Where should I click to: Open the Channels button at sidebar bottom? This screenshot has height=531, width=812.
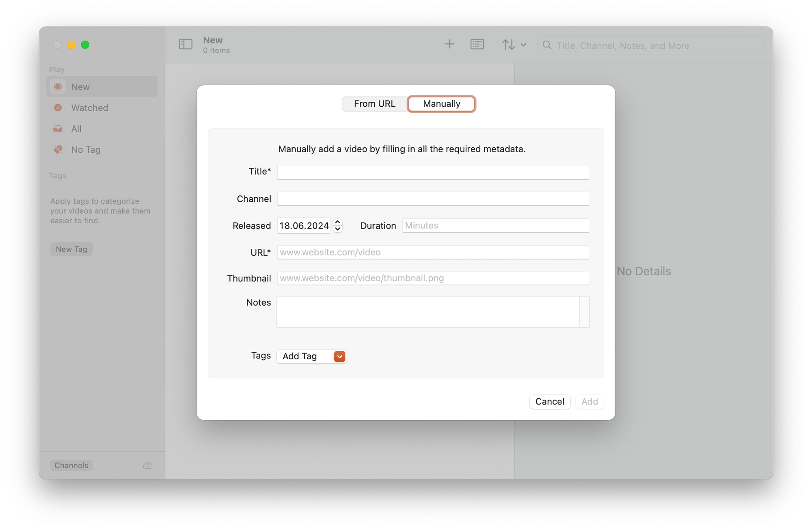pos(71,465)
